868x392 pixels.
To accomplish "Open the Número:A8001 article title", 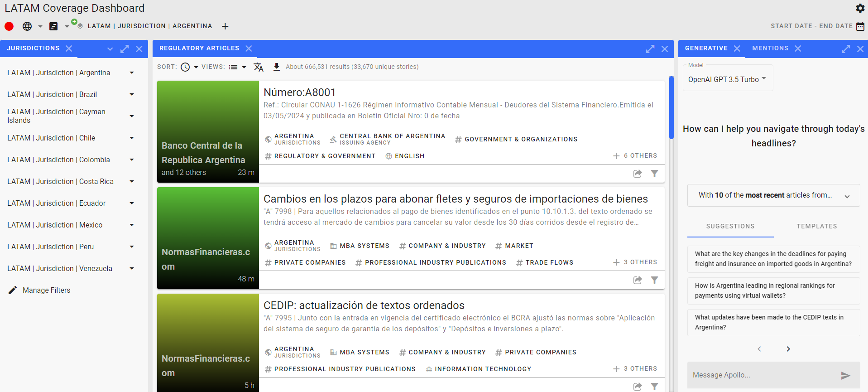I will pyautogui.click(x=300, y=92).
